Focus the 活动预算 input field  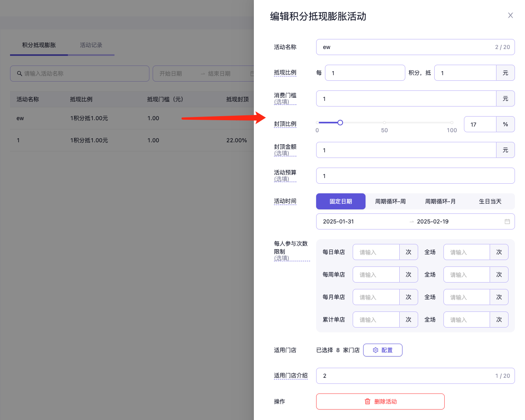415,176
